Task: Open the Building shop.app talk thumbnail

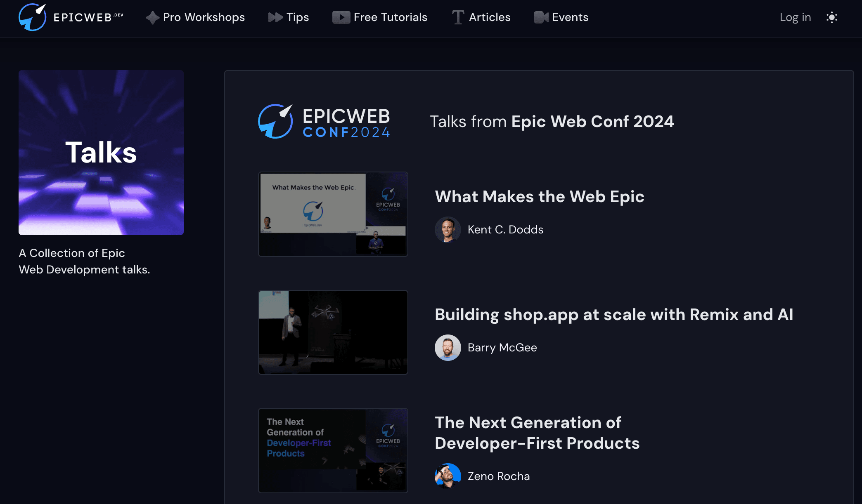Action: coord(333,332)
